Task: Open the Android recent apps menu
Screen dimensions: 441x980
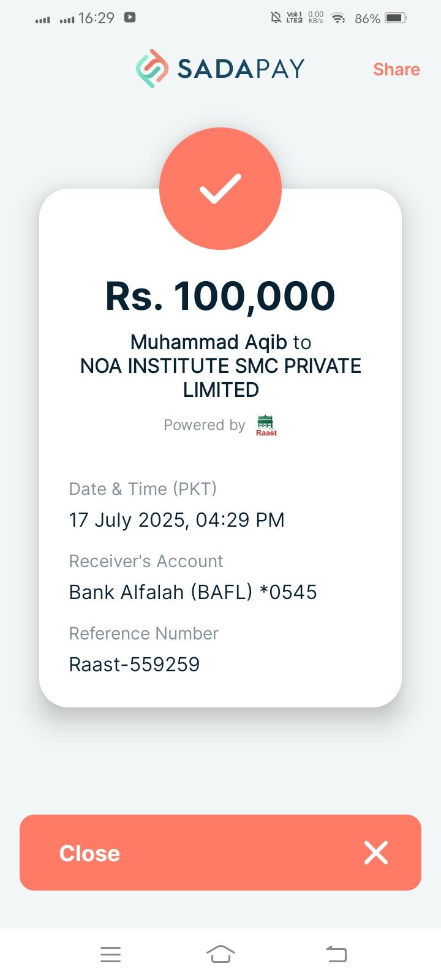Action: 110,954
